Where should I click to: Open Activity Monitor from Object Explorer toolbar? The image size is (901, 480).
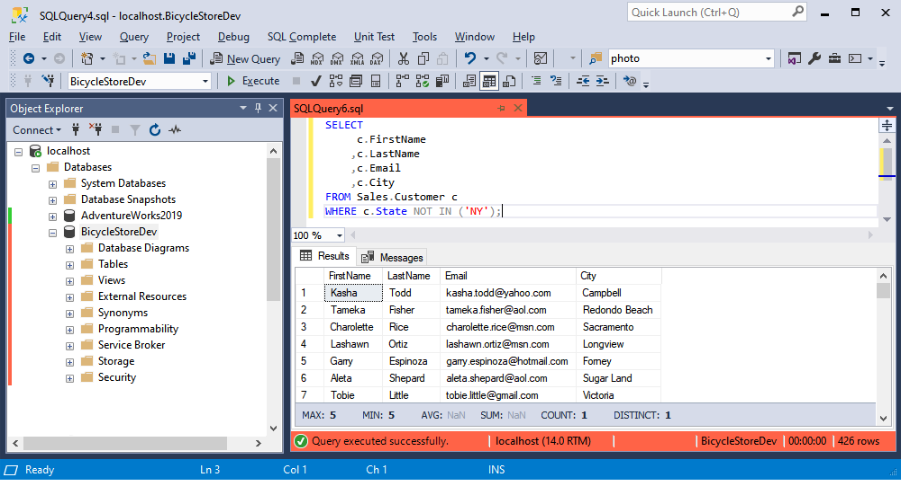pyautogui.click(x=175, y=130)
